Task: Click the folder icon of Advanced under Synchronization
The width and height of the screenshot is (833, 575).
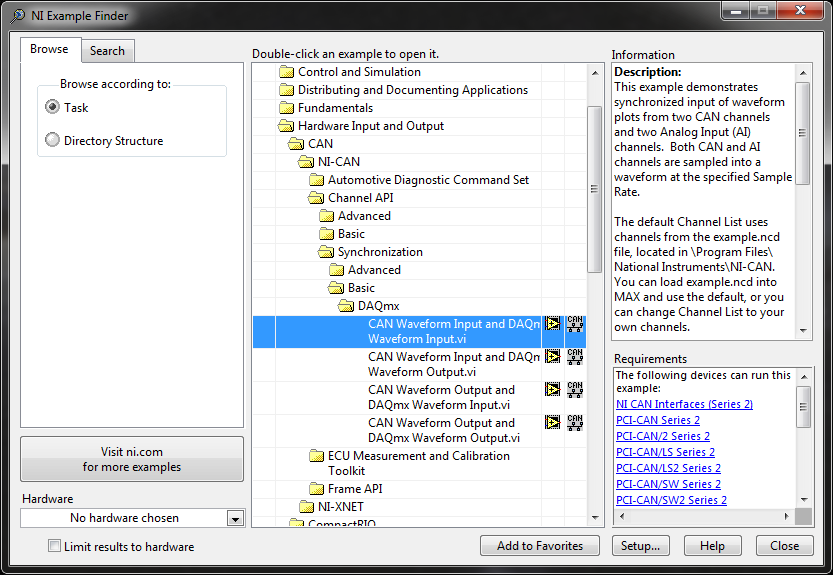Action: coord(336,270)
